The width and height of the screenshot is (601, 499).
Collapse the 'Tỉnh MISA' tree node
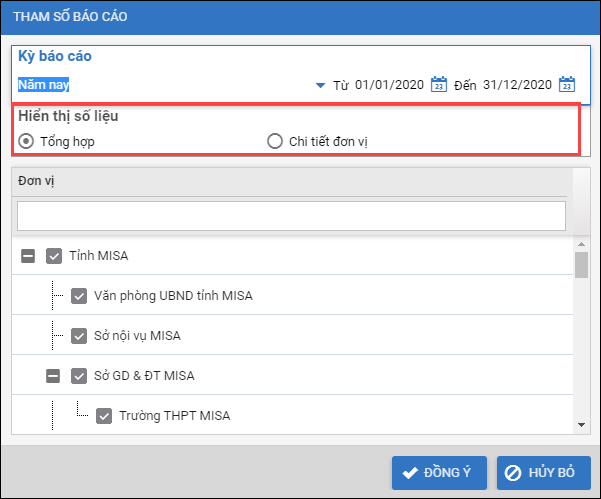(29, 256)
